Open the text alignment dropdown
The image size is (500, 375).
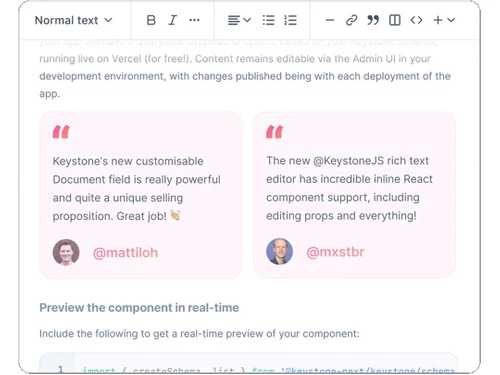[239, 20]
